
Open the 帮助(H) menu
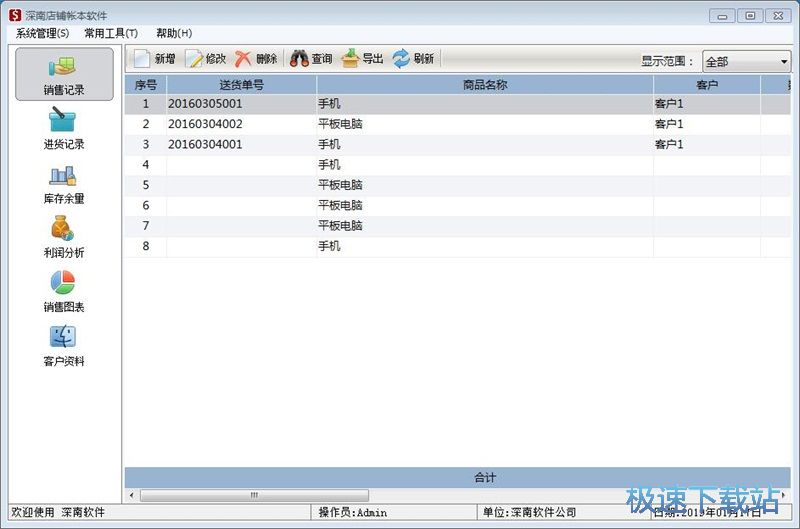(x=174, y=34)
